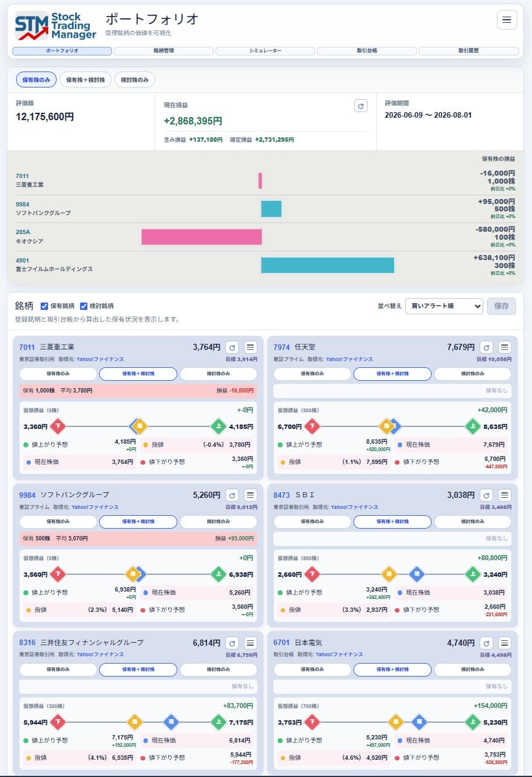Open the 並べ替え sort dropdown
The width and height of the screenshot is (532, 777).
(x=444, y=306)
